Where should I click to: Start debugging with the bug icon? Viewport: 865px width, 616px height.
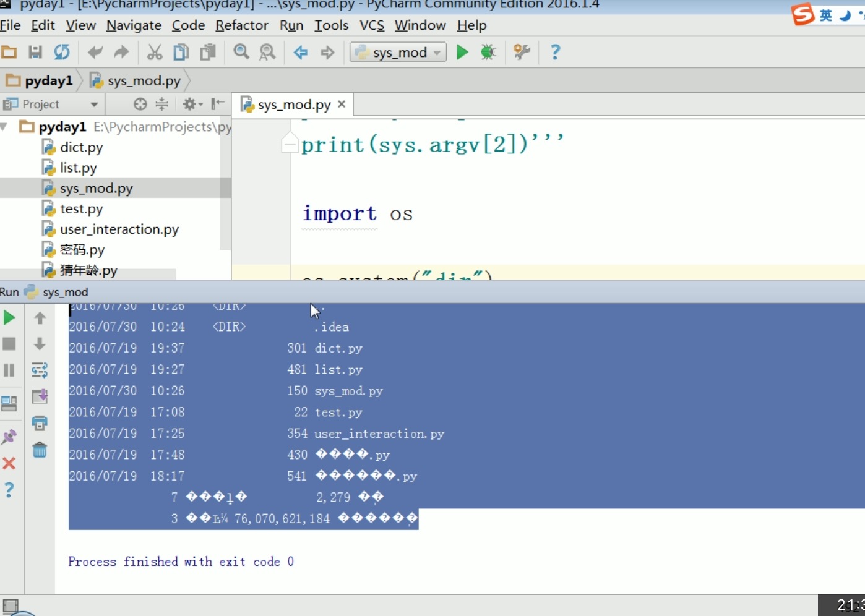click(x=488, y=53)
